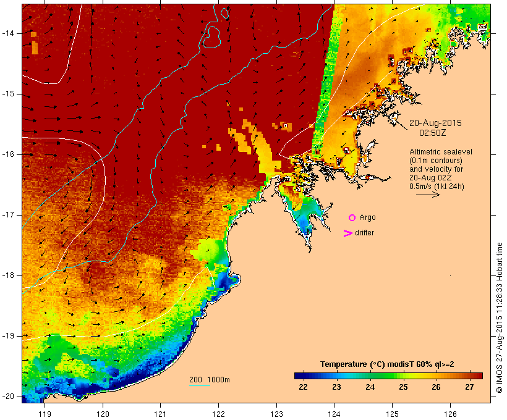Click the 22 tick label on colorbar
Viewport: 507px width, 420px height.
click(304, 387)
